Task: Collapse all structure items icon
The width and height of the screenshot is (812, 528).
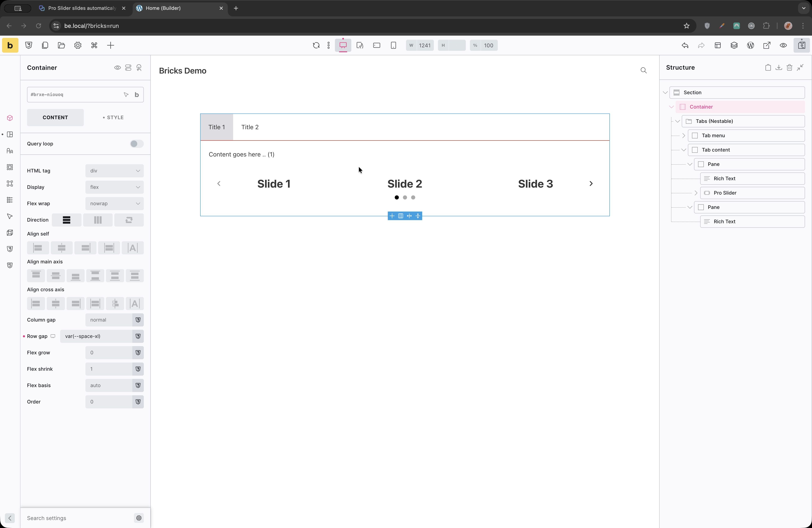Action: (x=800, y=68)
